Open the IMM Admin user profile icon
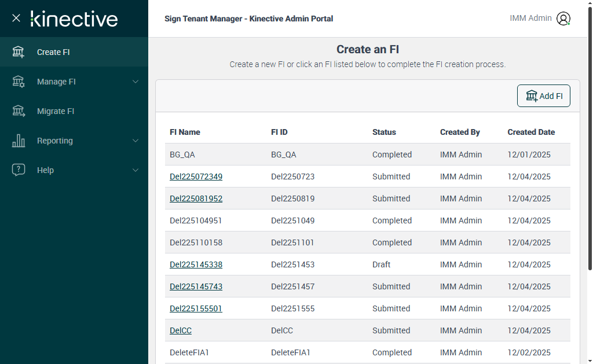This screenshot has width=593, height=364. (x=563, y=19)
